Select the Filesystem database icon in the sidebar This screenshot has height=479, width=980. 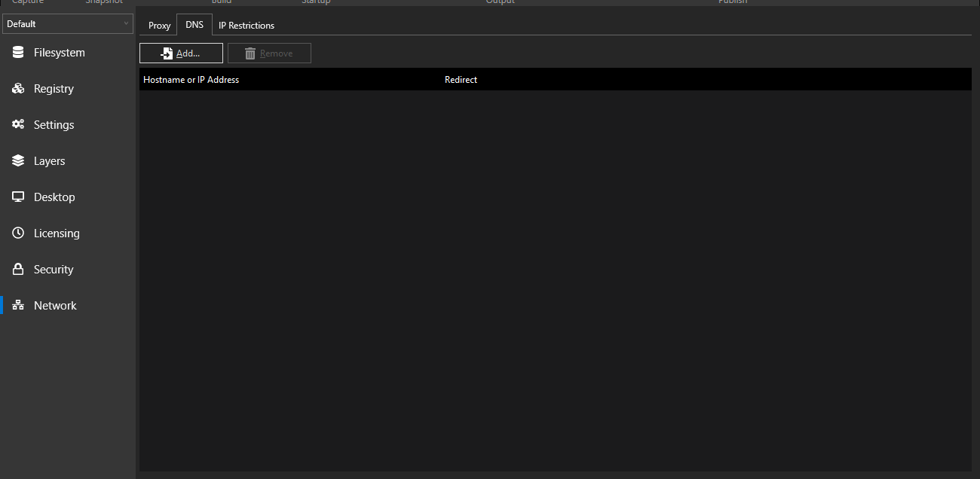click(x=17, y=52)
